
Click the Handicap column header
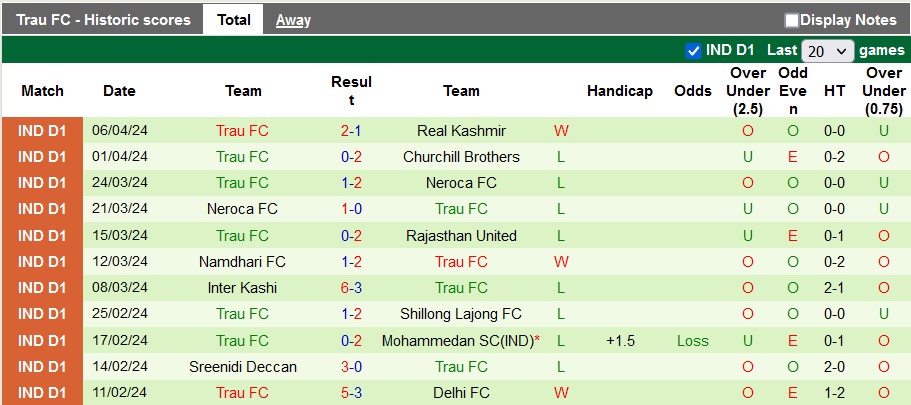point(619,91)
